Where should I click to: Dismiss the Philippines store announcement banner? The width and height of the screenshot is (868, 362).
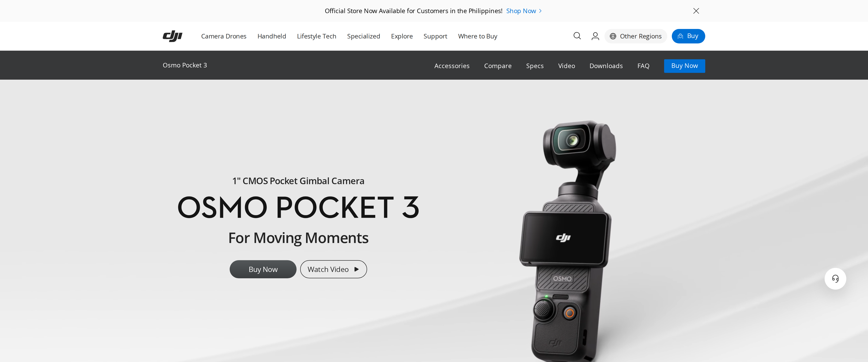pyautogui.click(x=696, y=11)
